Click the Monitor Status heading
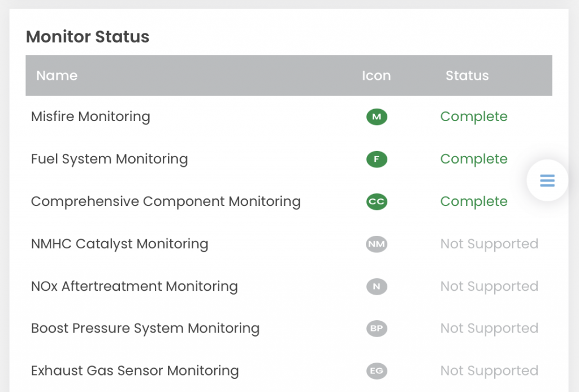This screenshot has height=392, width=579. [88, 37]
